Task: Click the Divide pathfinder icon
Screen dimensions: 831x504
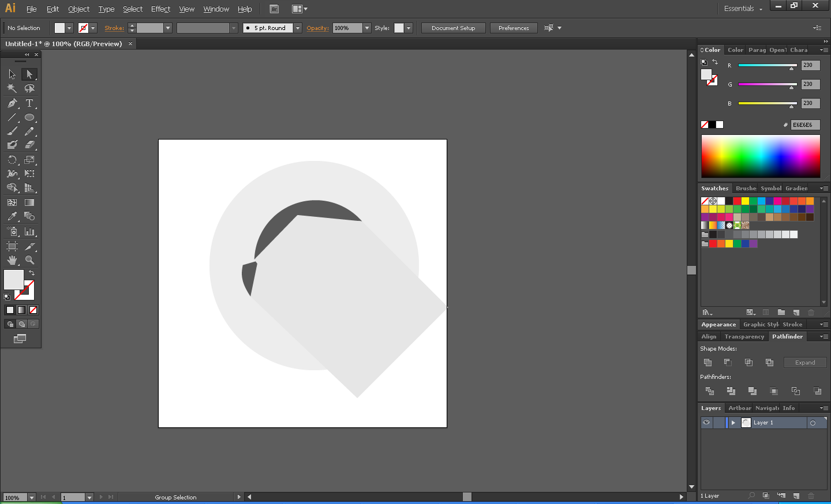Action: tap(710, 391)
